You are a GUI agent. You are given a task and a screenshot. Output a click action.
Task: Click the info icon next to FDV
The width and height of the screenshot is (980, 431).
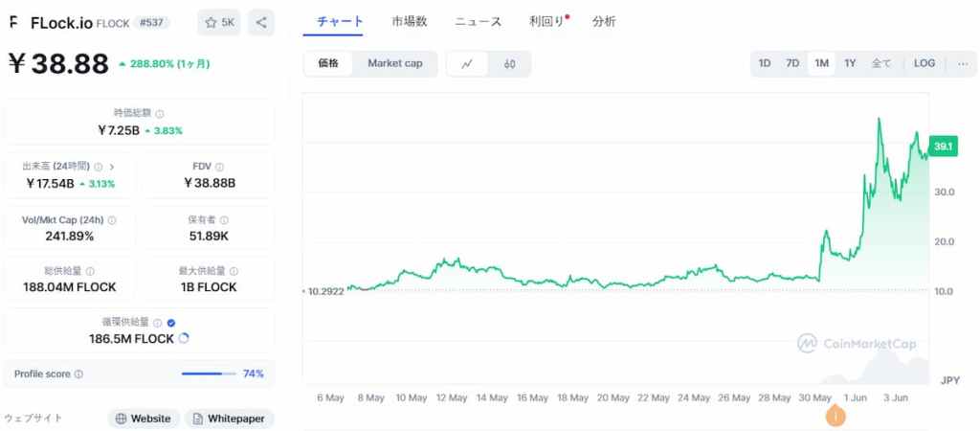220,167
